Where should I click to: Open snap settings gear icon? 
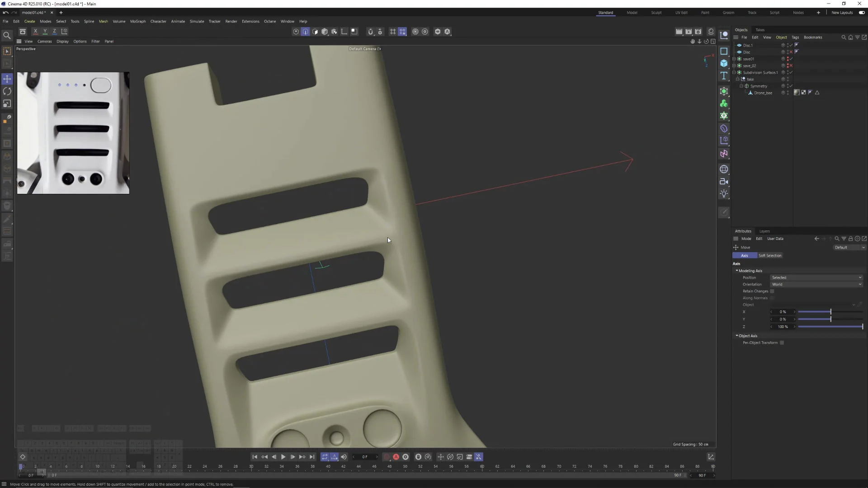380,32
